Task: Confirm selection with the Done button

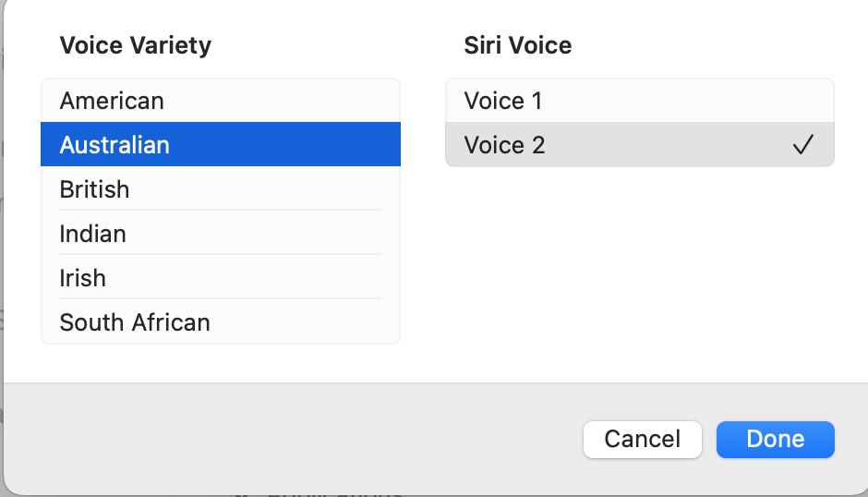Action: pyautogui.click(x=775, y=439)
